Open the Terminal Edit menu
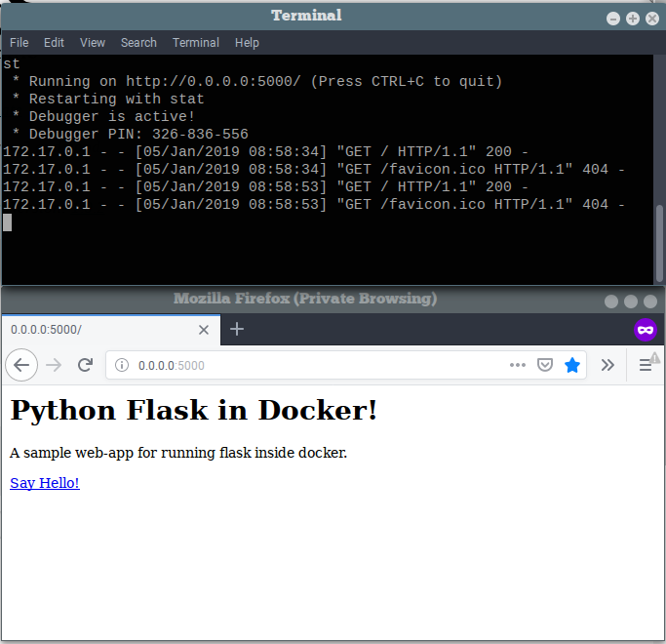 point(54,43)
